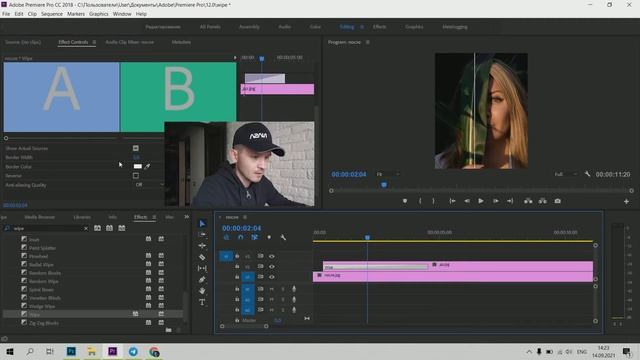Switch to the Color workspace
Viewport: 640px width, 360px height.
[x=315, y=27]
